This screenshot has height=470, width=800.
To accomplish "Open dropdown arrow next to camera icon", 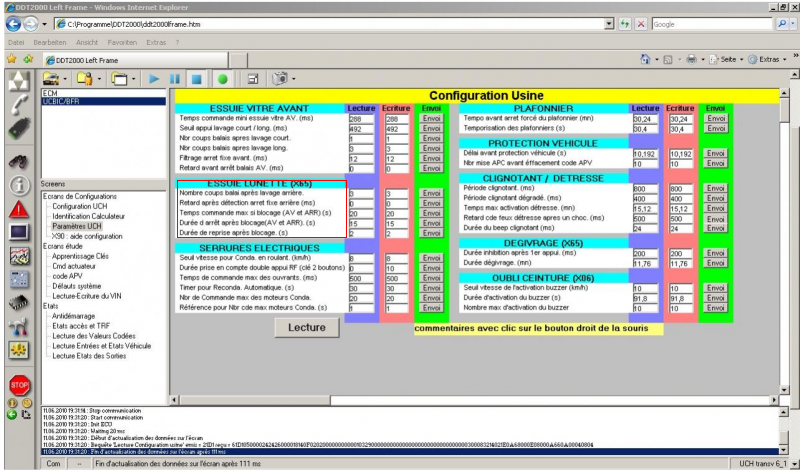I will click(x=294, y=79).
